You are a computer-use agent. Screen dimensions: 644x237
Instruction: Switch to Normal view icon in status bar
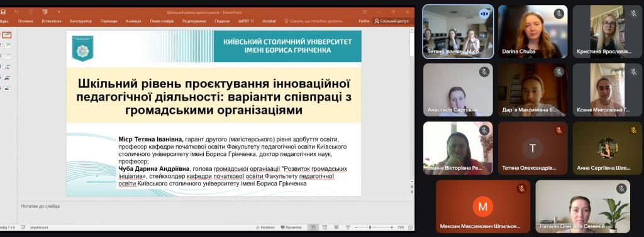pos(313,227)
